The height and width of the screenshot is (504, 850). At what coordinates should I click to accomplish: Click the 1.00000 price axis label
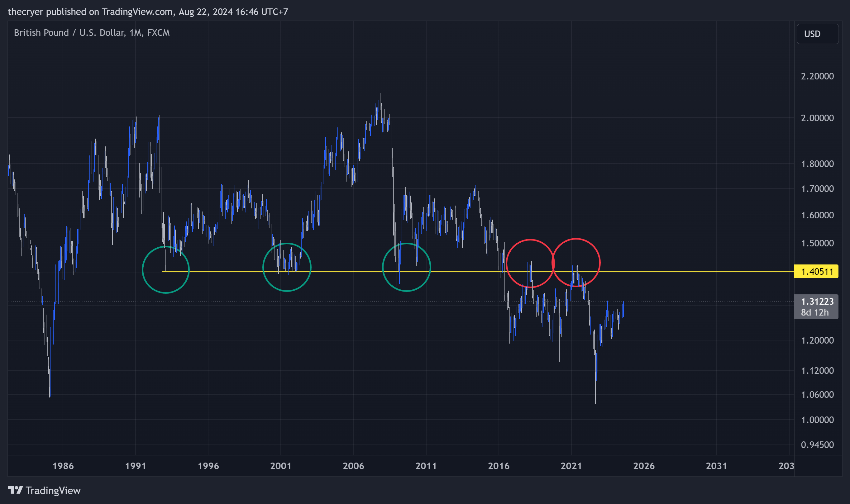pyautogui.click(x=817, y=420)
